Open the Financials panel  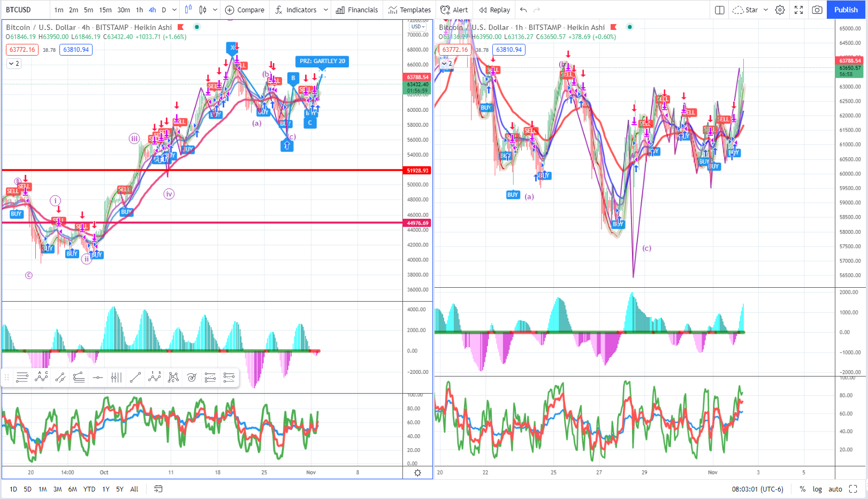(357, 10)
